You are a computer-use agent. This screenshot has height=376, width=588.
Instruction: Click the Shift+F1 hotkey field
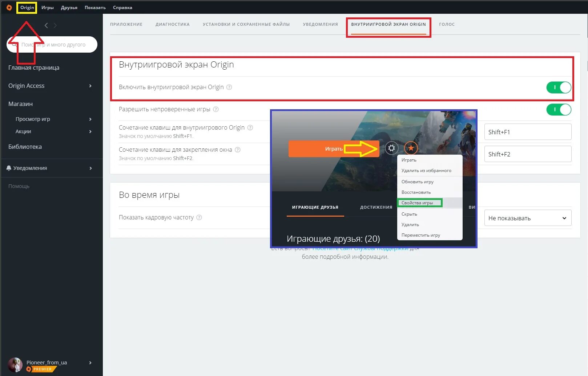pyautogui.click(x=528, y=132)
